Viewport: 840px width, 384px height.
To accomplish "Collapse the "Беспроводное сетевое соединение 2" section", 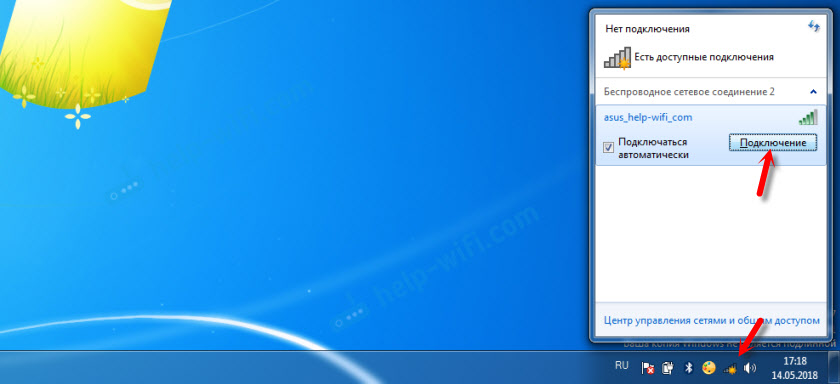I will click(x=814, y=92).
